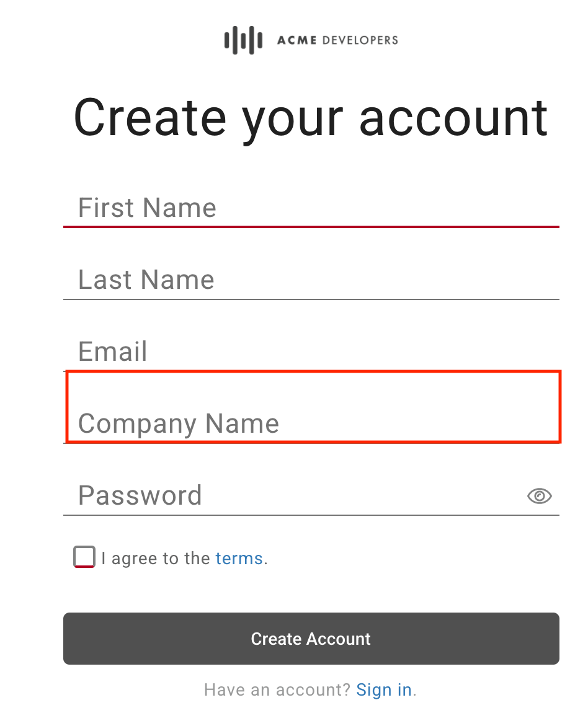This screenshot has width=588, height=713.
Task: Focus the First Name field
Action: pyautogui.click(x=310, y=208)
